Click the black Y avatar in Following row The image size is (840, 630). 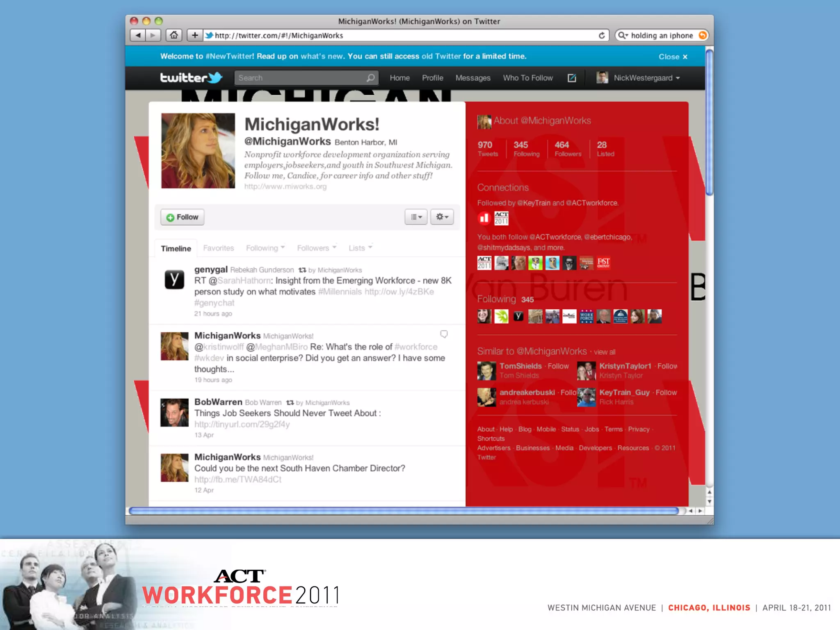pos(518,316)
